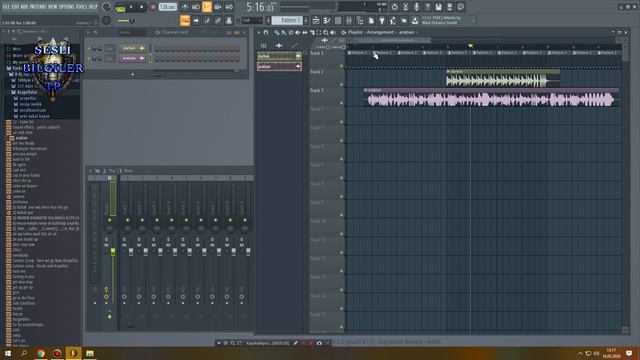
Task: Open the PATTERNS menu
Action: [38, 7]
